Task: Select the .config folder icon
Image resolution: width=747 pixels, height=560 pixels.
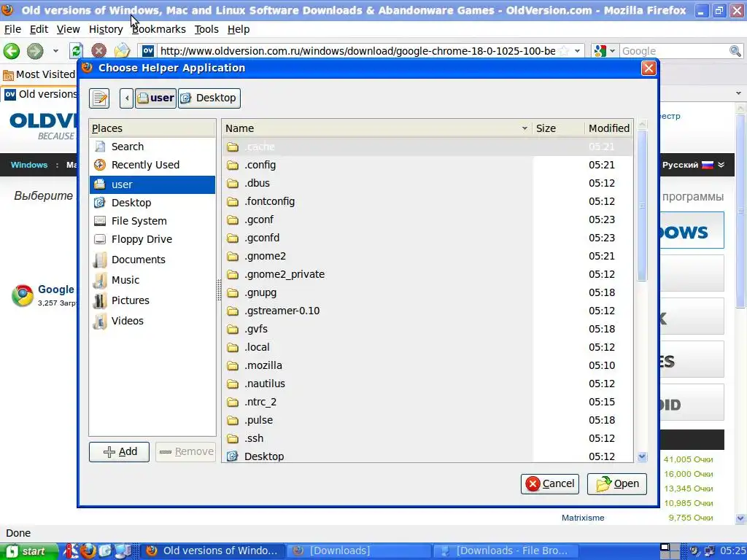Action: pyautogui.click(x=233, y=166)
